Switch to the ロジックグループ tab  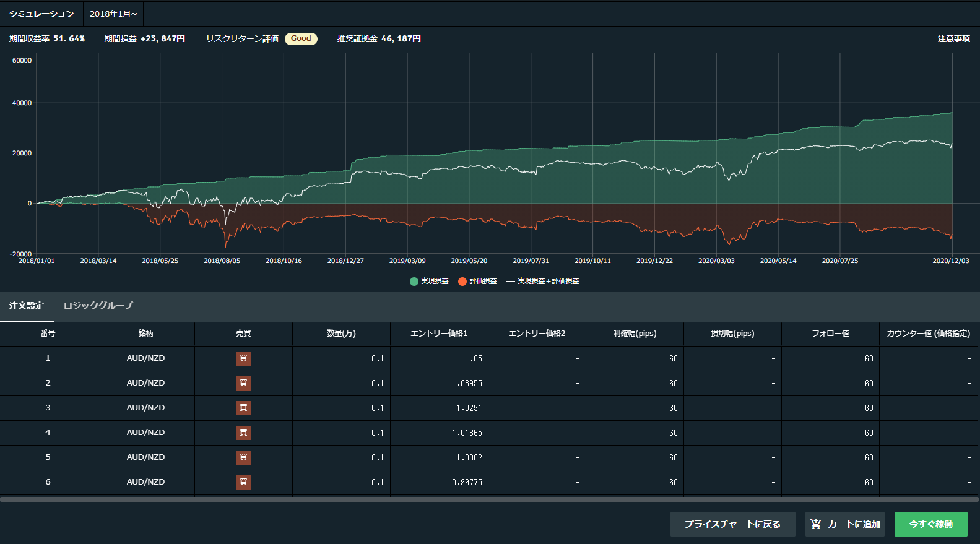(x=98, y=306)
